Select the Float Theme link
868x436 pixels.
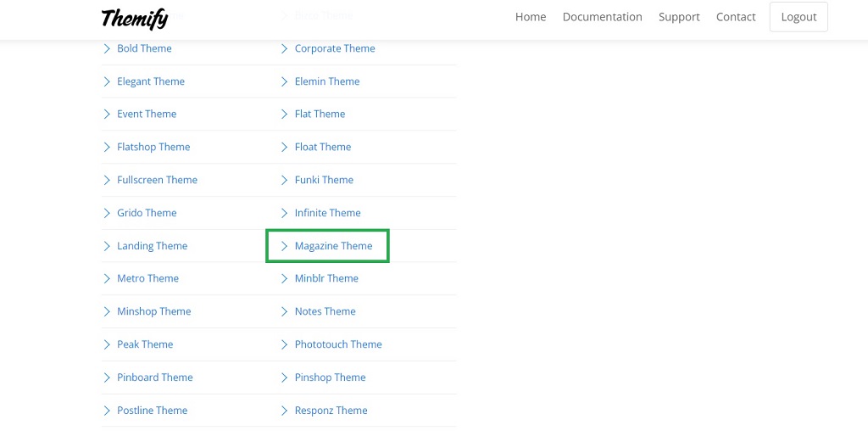pyautogui.click(x=323, y=147)
